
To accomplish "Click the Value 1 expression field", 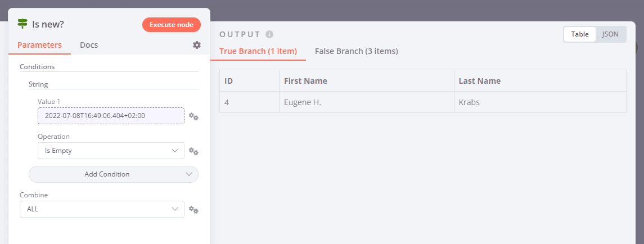I will 111,116.
